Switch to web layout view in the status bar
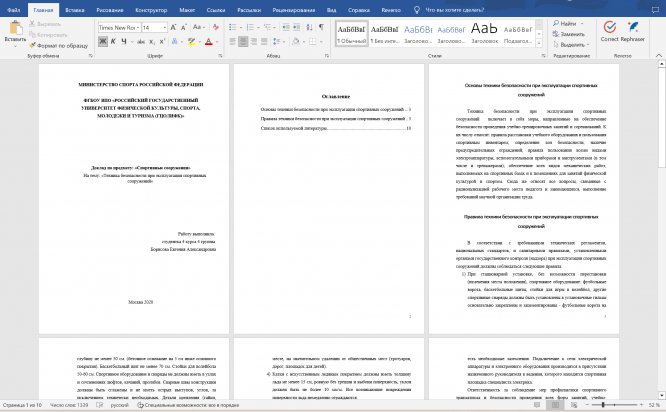666x412 pixels. coord(574,405)
